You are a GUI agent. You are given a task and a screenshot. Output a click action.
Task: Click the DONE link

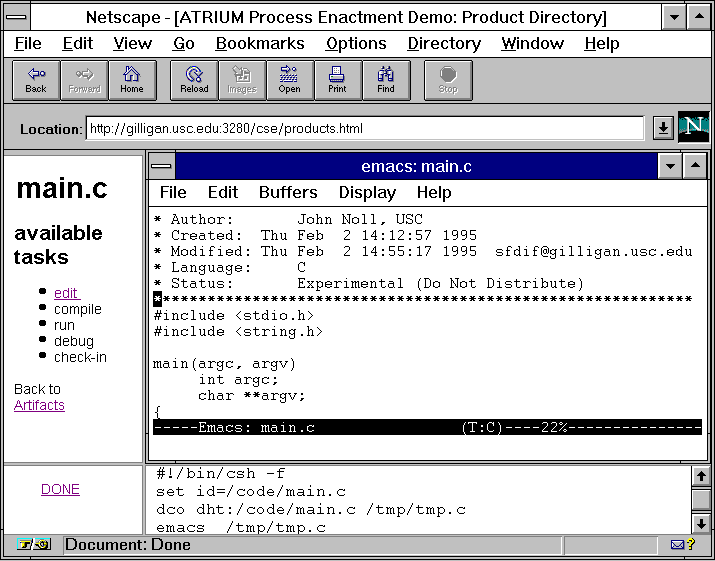(60, 489)
